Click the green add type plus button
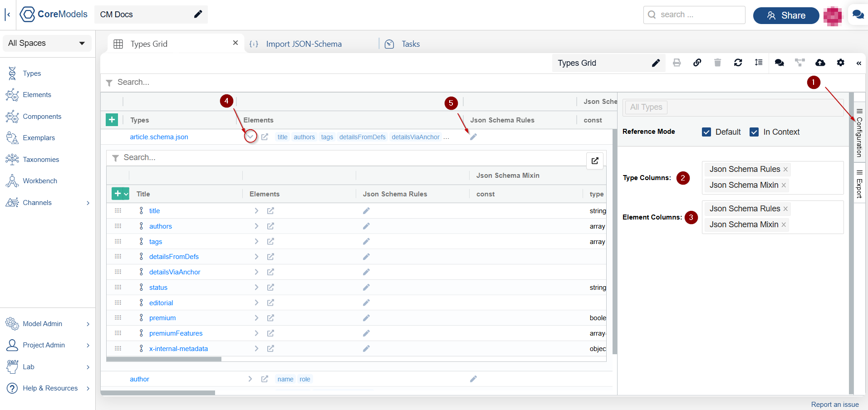Viewport: 868px width, 410px height. pos(112,120)
